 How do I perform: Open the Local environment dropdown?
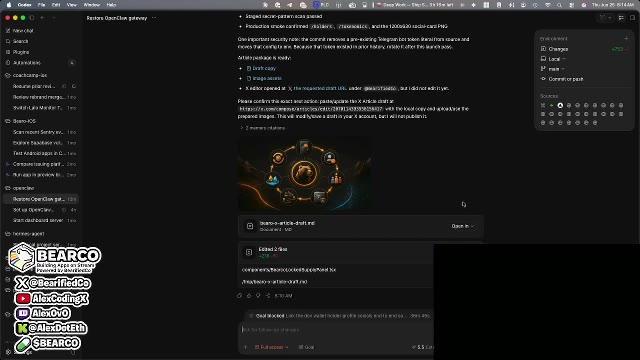point(553,59)
